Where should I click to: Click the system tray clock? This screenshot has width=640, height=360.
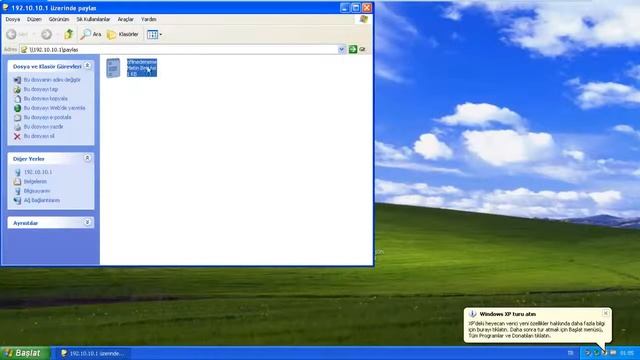pyautogui.click(x=627, y=353)
